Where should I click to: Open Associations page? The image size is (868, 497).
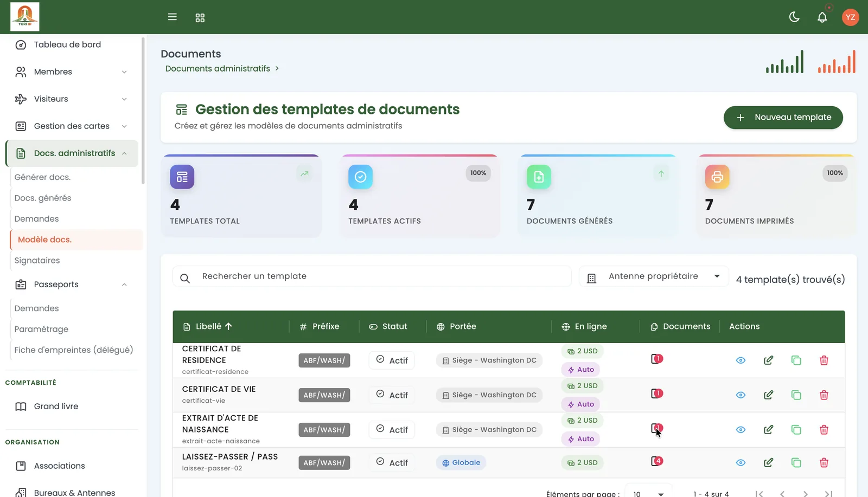tap(59, 466)
